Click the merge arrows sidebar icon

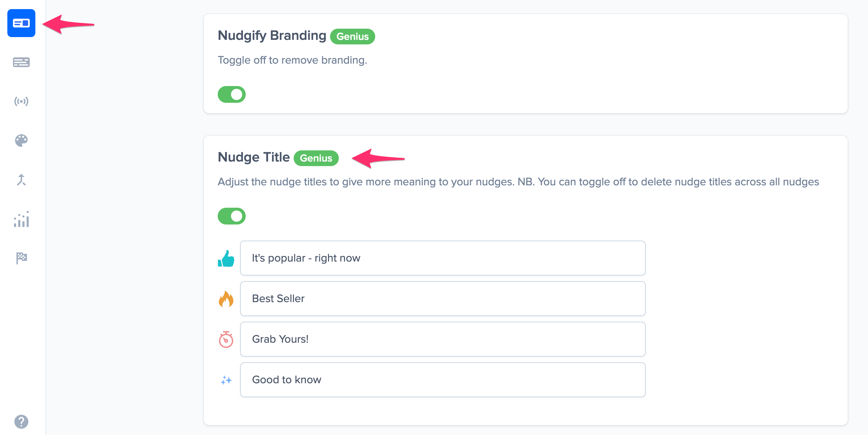21,180
